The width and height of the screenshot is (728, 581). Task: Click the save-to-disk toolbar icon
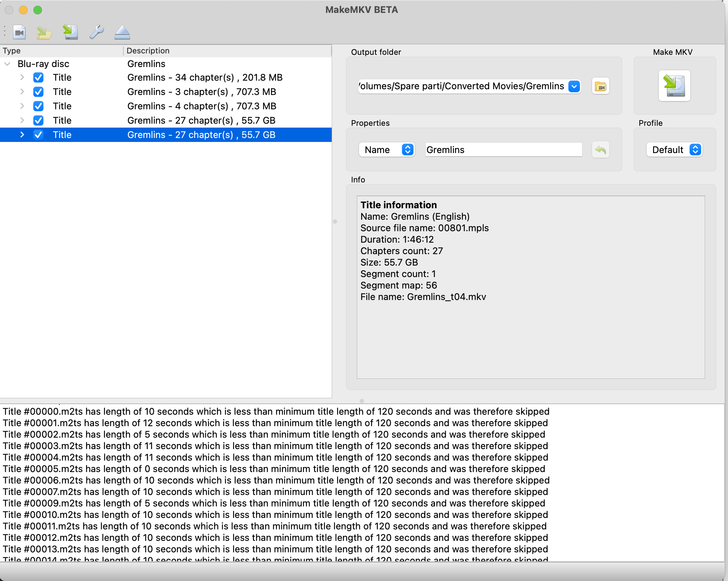point(71,32)
